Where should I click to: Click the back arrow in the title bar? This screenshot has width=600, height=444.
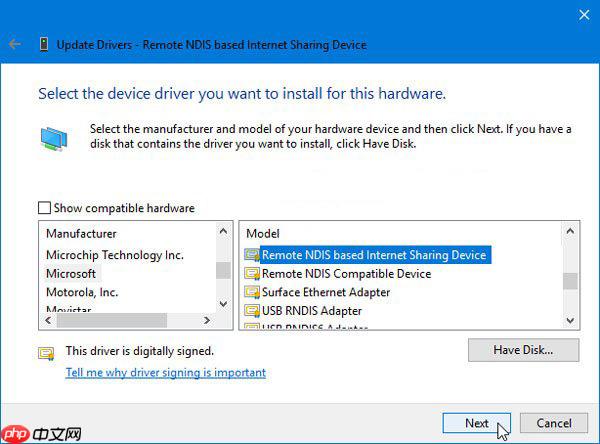point(15,44)
